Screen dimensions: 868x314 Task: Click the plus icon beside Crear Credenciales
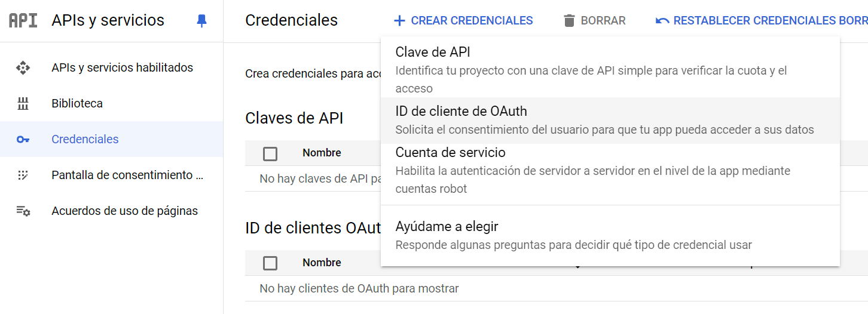[x=399, y=21]
